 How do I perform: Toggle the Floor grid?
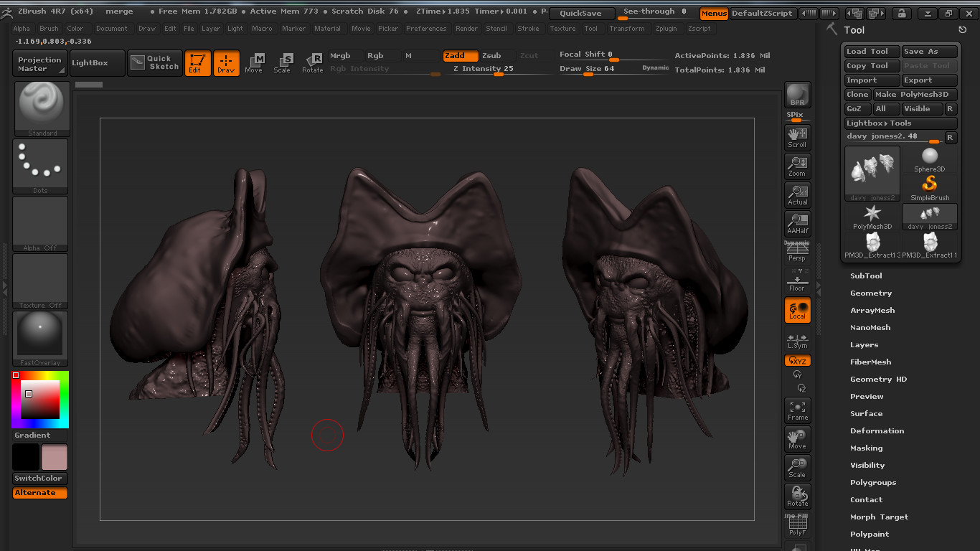[797, 280]
